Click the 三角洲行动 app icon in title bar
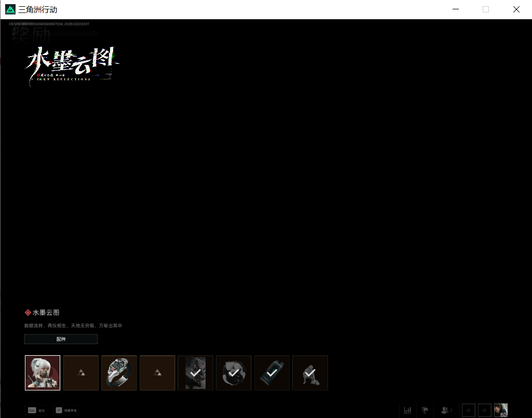532x418 pixels. pos(10,9)
